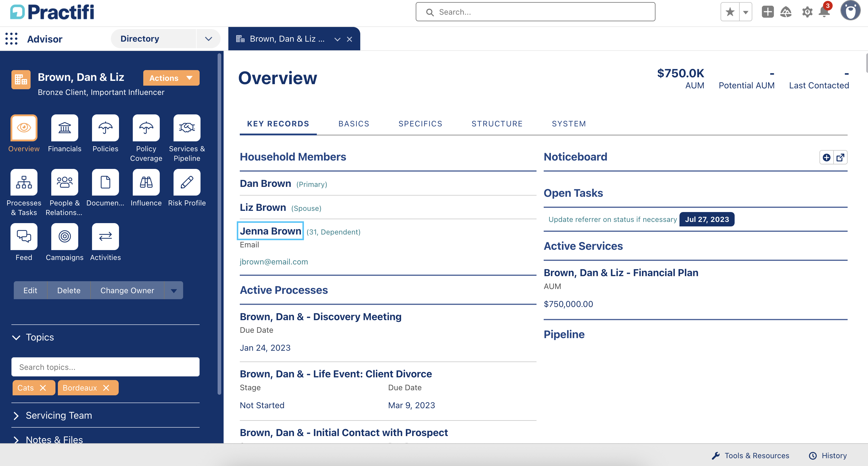This screenshot has height=466, width=868.
Task: Open Update referrer on status task
Action: (x=612, y=220)
